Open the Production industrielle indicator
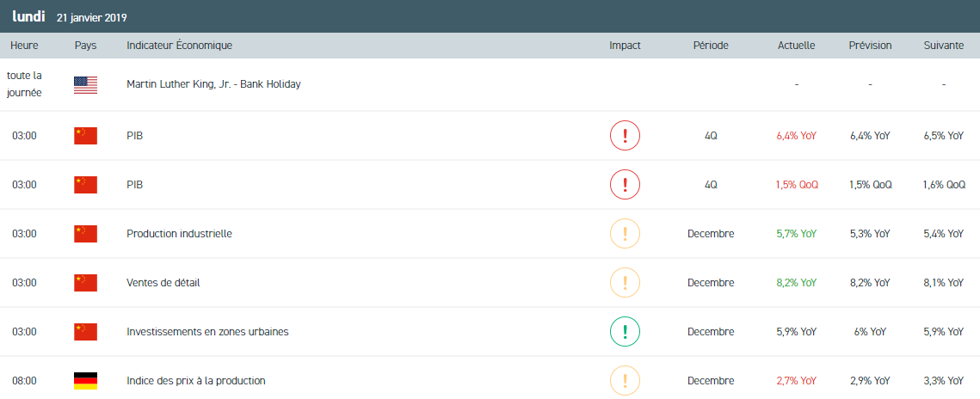Screen dimensions: 980x399 179,234
